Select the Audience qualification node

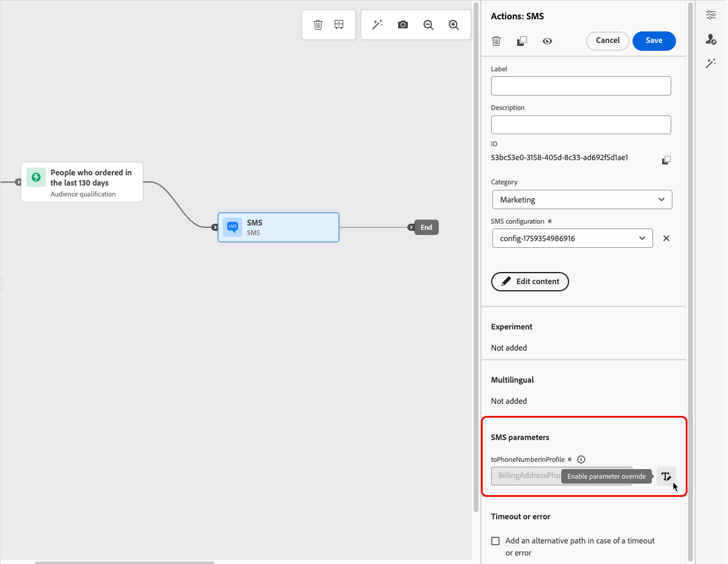(82, 182)
